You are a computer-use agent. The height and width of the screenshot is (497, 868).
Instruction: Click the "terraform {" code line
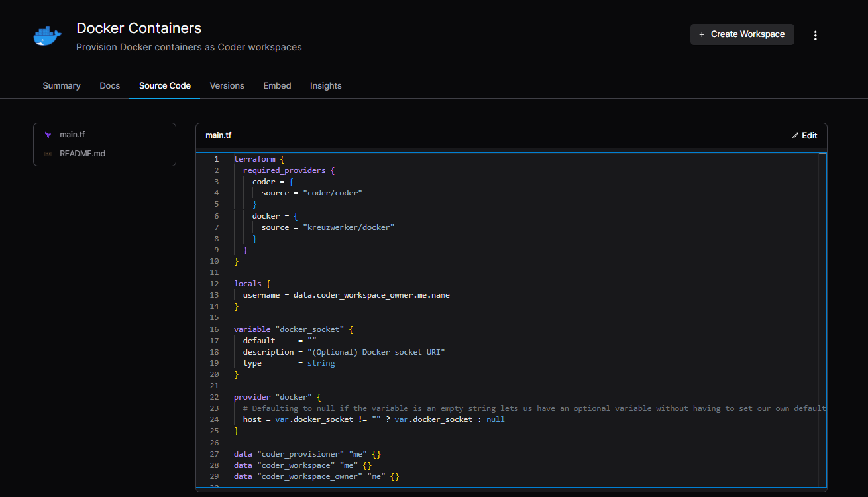(258, 159)
